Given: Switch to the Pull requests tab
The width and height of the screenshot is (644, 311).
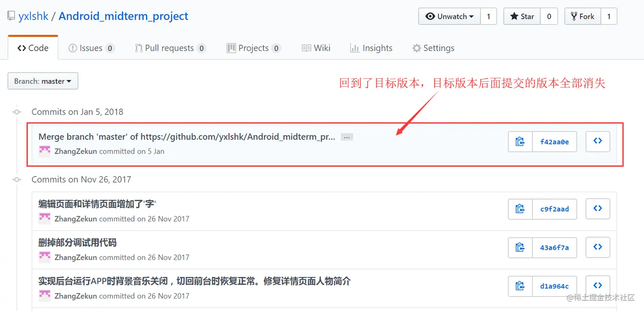Looking at the screenshot, I should [x=170, y=48].
